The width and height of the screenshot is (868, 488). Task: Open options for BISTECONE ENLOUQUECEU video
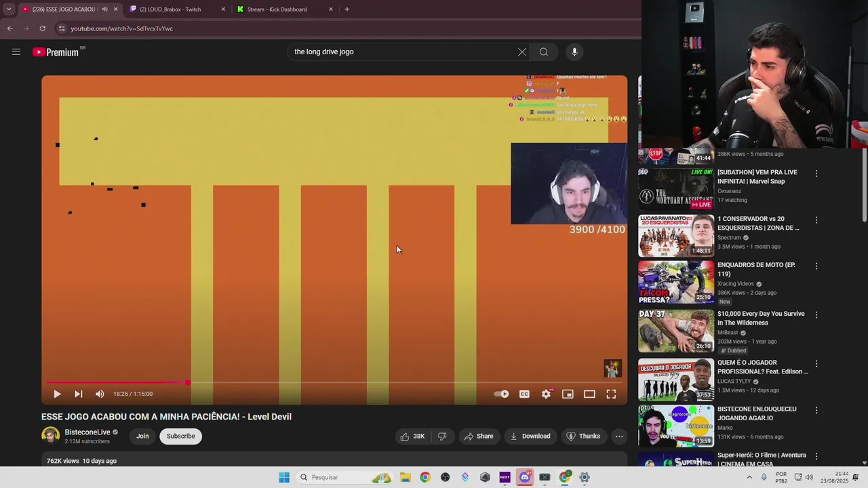pos(816,411)
